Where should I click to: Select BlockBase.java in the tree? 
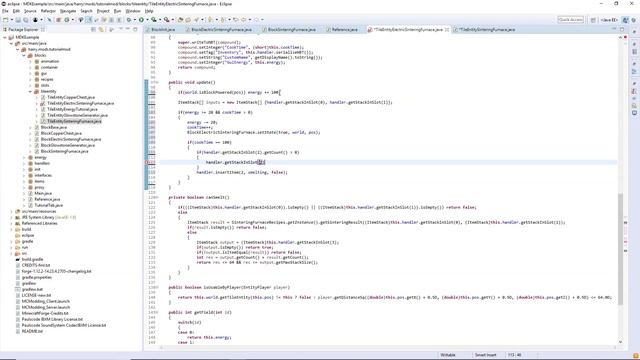pos(53,127)
